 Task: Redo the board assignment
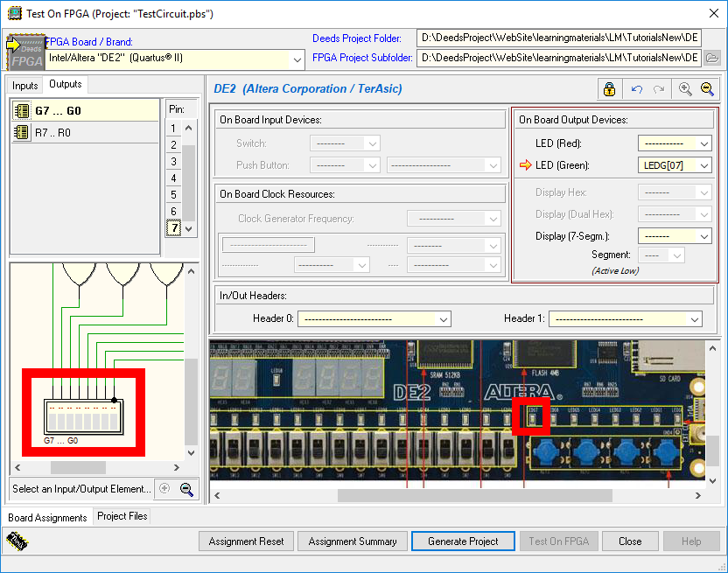tap(659, 88)
